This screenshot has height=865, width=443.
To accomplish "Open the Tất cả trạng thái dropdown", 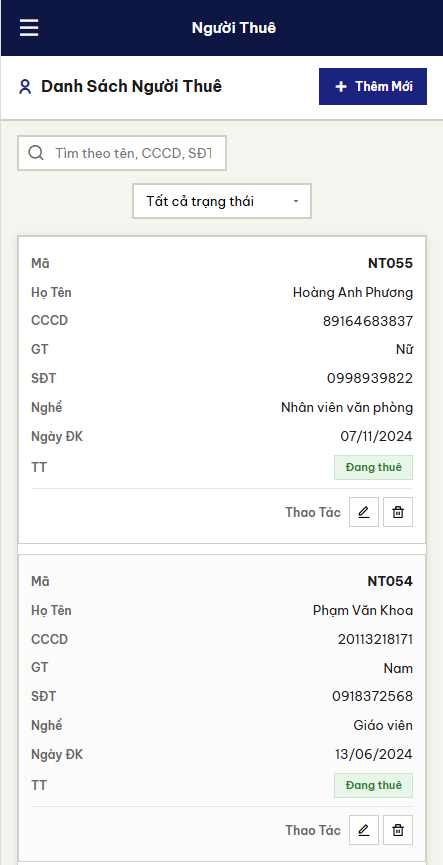I will [x=222, y=201].
